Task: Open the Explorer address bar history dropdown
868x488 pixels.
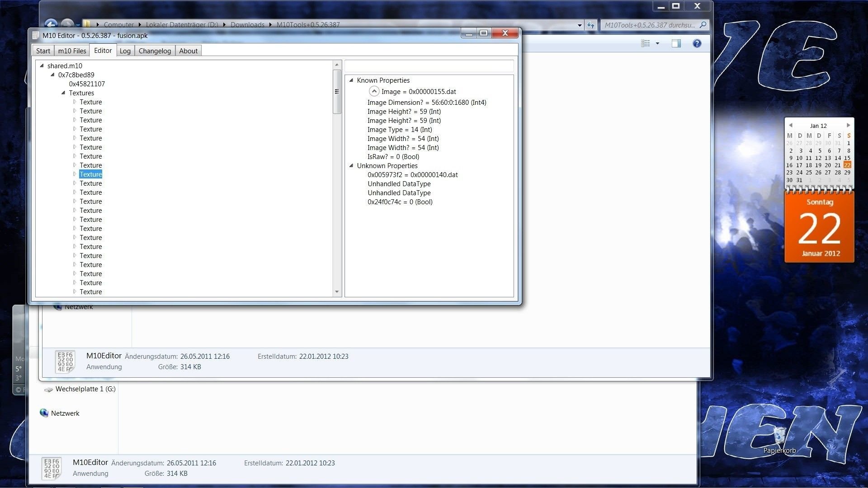Action: point(580,25)
